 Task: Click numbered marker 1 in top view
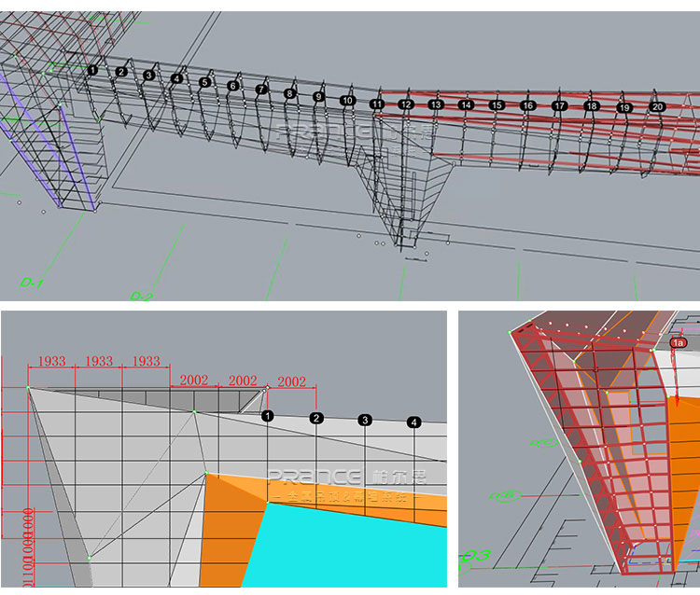(92, 70)
